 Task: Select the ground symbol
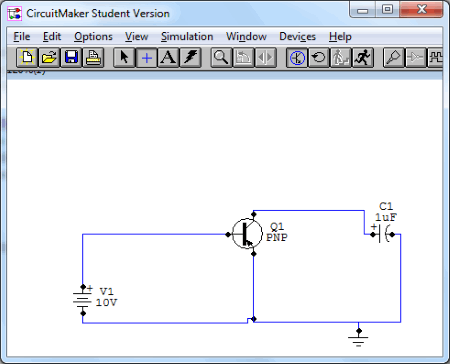358,338
